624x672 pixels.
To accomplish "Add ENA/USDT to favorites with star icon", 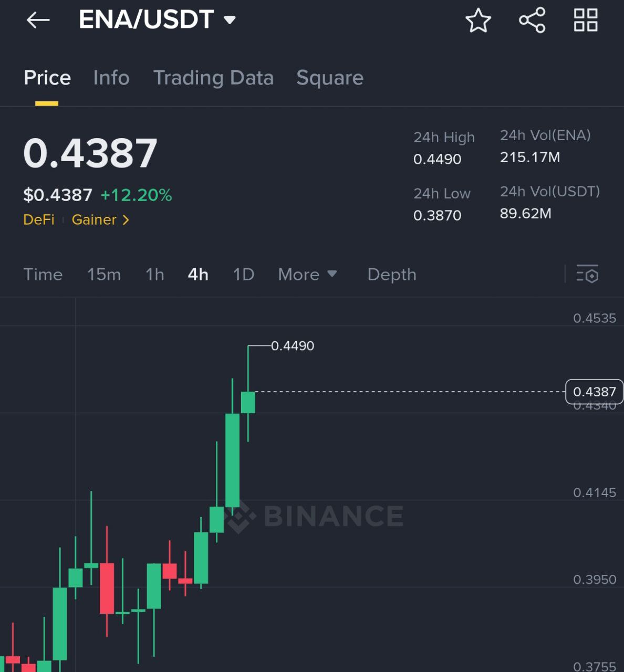I will click(478, 20).
